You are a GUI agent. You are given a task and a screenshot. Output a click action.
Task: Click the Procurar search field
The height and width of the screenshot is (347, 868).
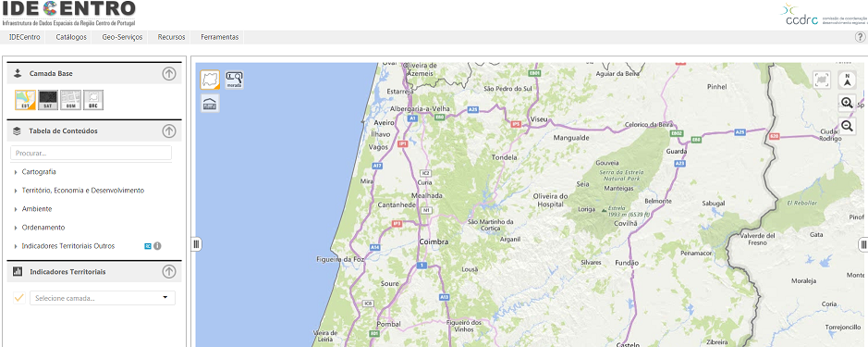pos(91,153)
